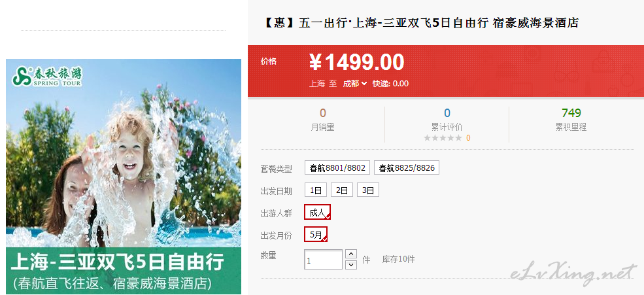Viewport: 644px width, 295px height.
Task: Click the orange review count next to stars
Action: [468, 138]
